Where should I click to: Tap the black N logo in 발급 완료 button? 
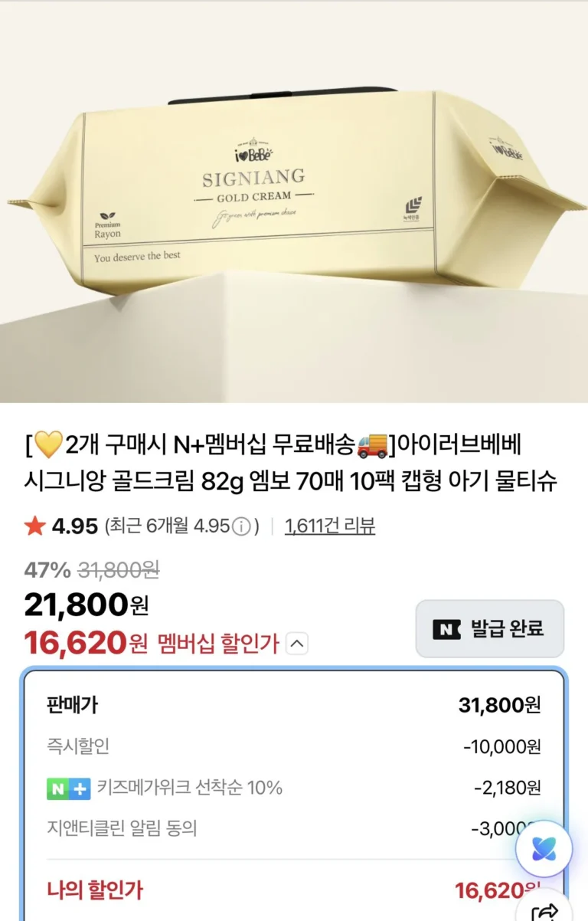(x=446, y=629)
